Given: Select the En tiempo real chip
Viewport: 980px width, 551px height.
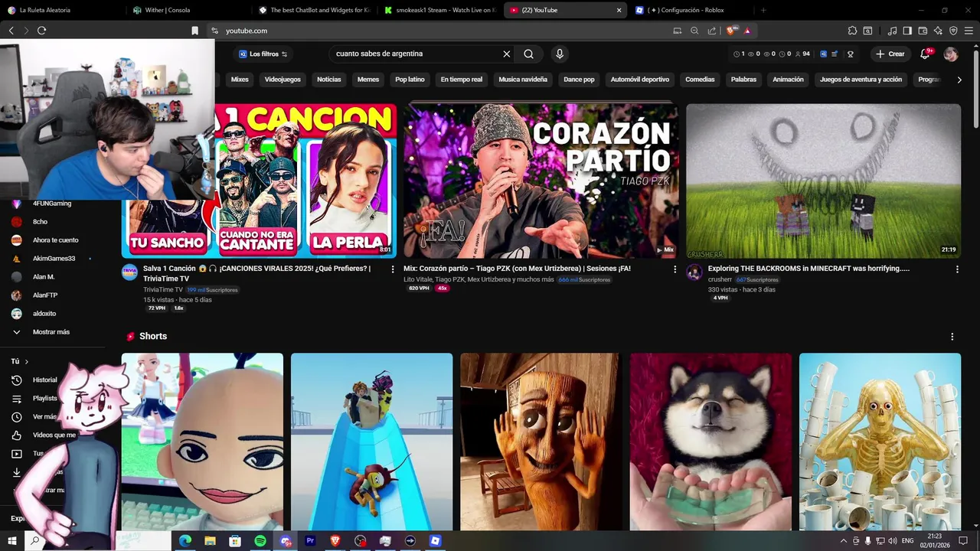Looking at the screenshot, I should [x=462, y=80].
